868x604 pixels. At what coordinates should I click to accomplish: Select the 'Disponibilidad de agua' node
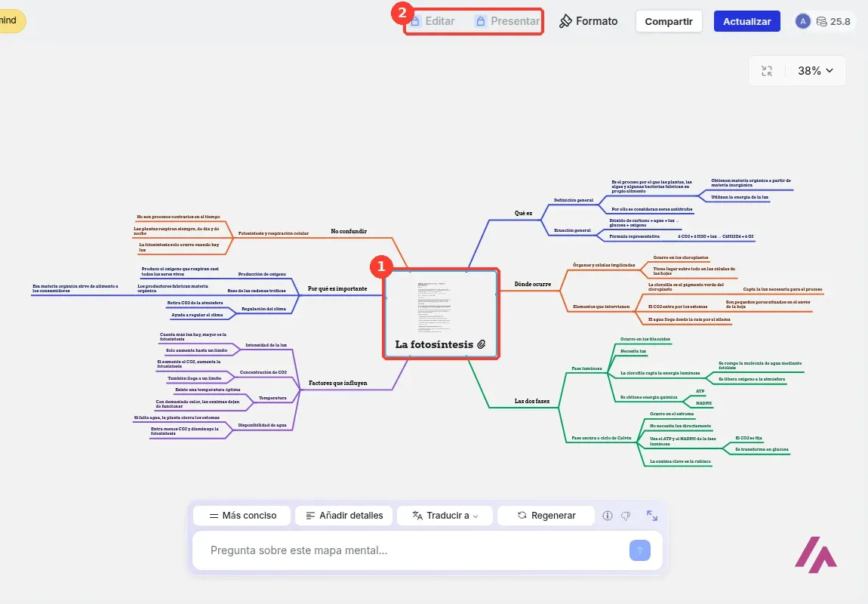coord(263,425)
